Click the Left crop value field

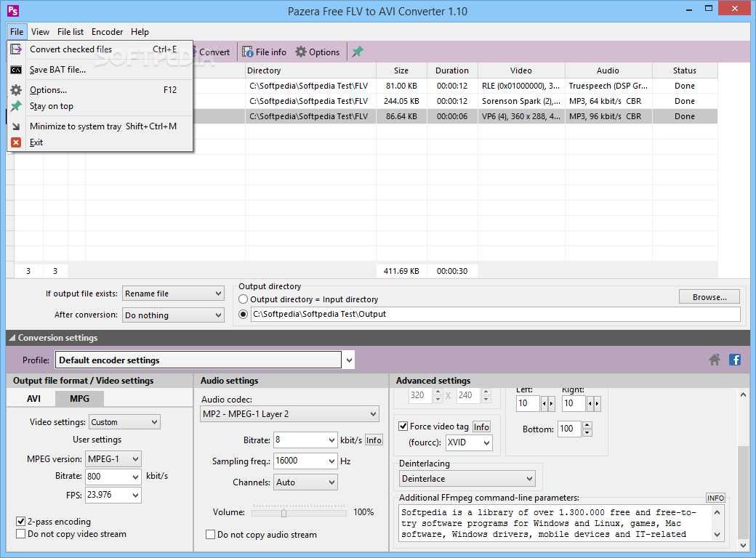(528, 403)
